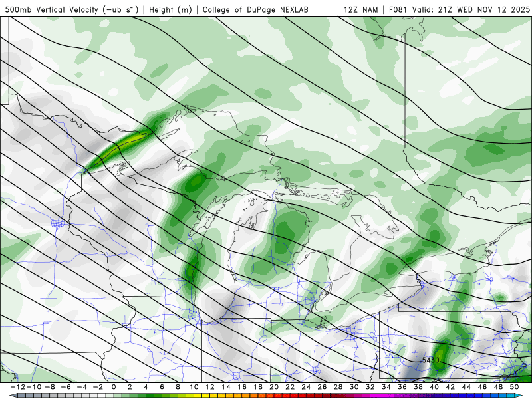Viewport: 532px width, 399px height.
Task: Click the "42" value on the color scale
Action: coord(451,387)
